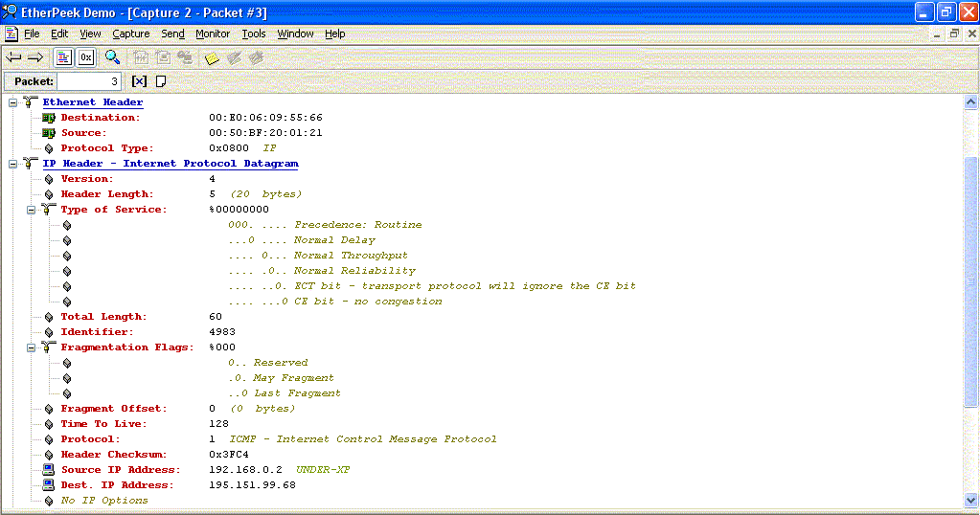Viewport: 980px width, 515px height.
Task: Open the Monitor menu
Action: point(213,34)
